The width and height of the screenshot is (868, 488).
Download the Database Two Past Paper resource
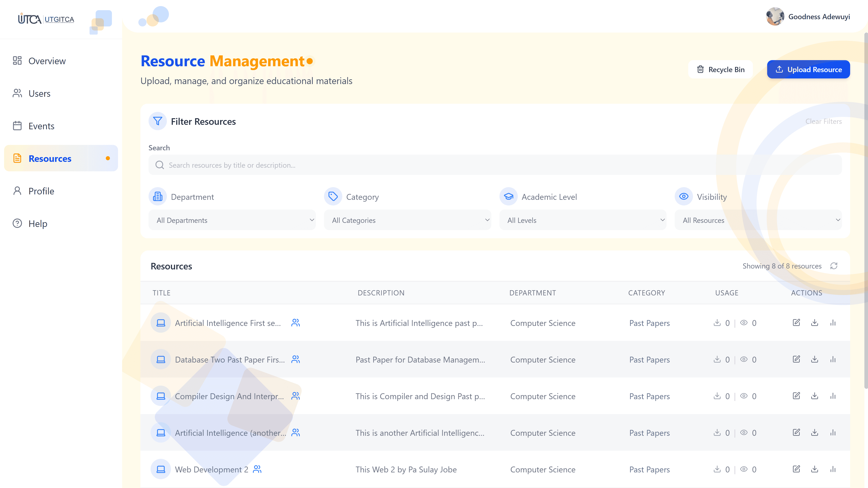[x=814, y=359]
